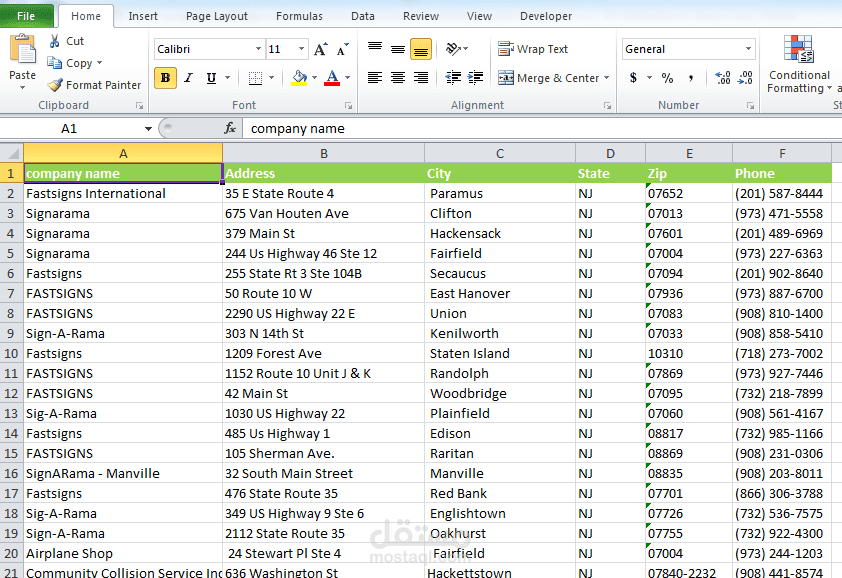Switch to the Developer tab
Screen dimensions: 842x578
point(546,16)
